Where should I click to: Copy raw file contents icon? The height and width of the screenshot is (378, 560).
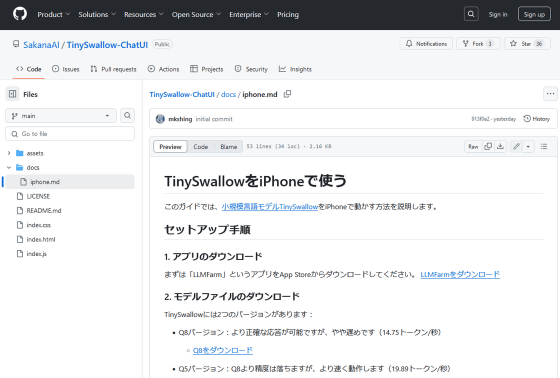(x=488, y=146)
